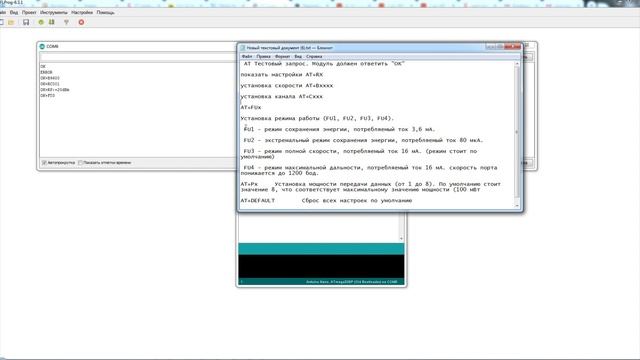The height and width of the screenshot is (360, 640).
Task: Open the Файл menu in Notepad
Action: 247,56
